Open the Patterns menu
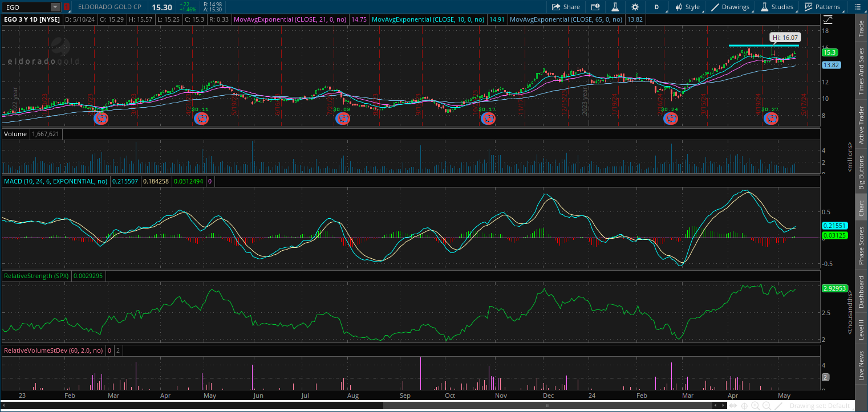The image size is (868, 412). pos(822,7)
